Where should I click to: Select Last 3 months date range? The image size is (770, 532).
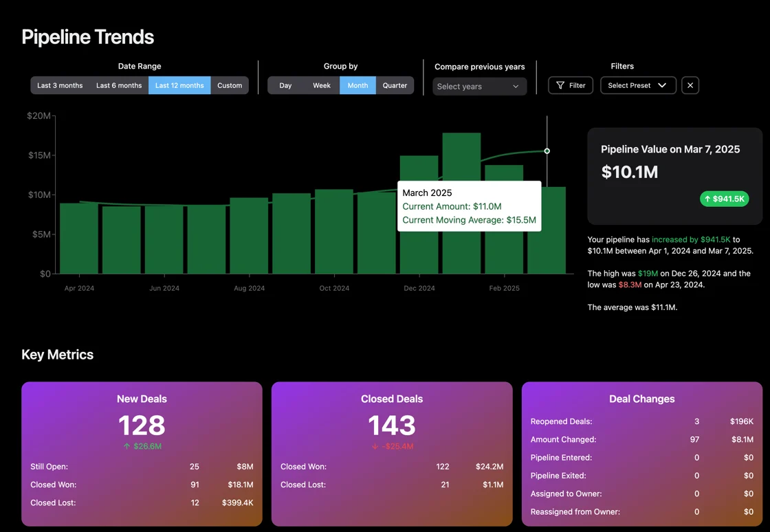pyautogui.click(x=60, y=85)
